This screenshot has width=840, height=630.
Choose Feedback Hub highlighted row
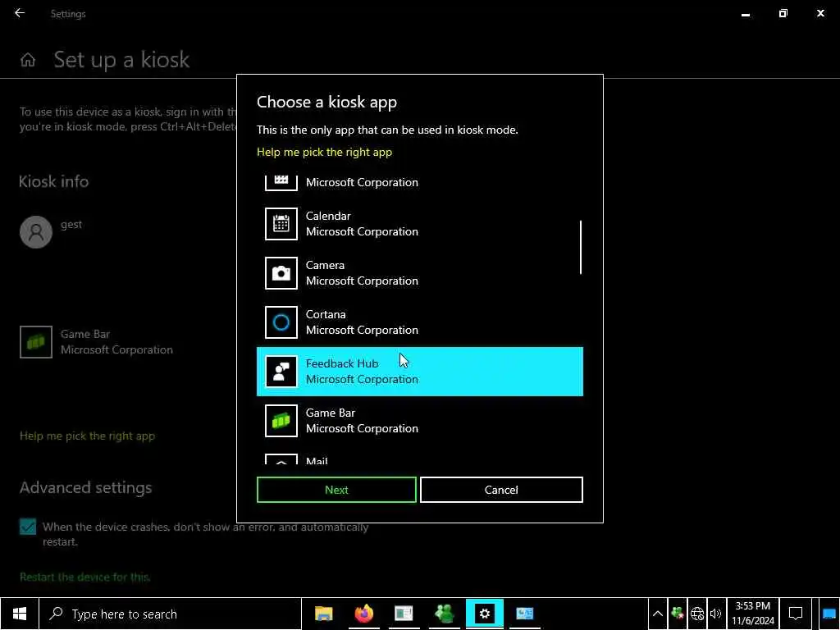point(419,372)
